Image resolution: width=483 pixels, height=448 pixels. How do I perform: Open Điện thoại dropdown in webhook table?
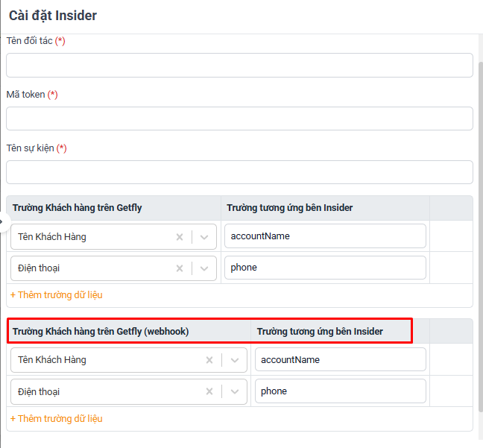pyautogui.click(x=235, y=391)
